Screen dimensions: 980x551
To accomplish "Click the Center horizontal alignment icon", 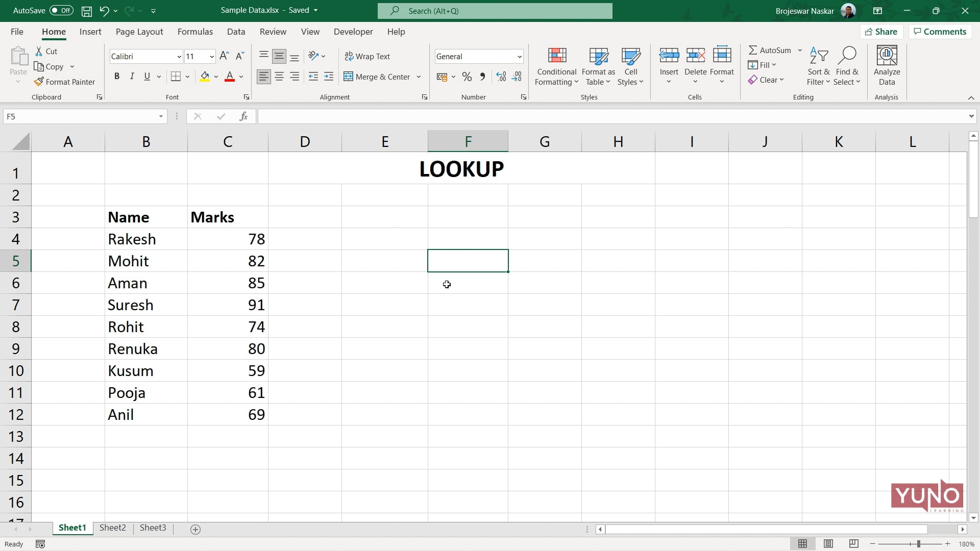I will [279, 77].
